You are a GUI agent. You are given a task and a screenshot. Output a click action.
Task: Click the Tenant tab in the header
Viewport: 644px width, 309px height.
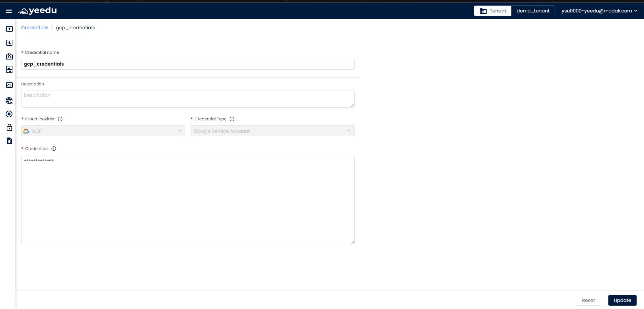(x=493, y=11)
